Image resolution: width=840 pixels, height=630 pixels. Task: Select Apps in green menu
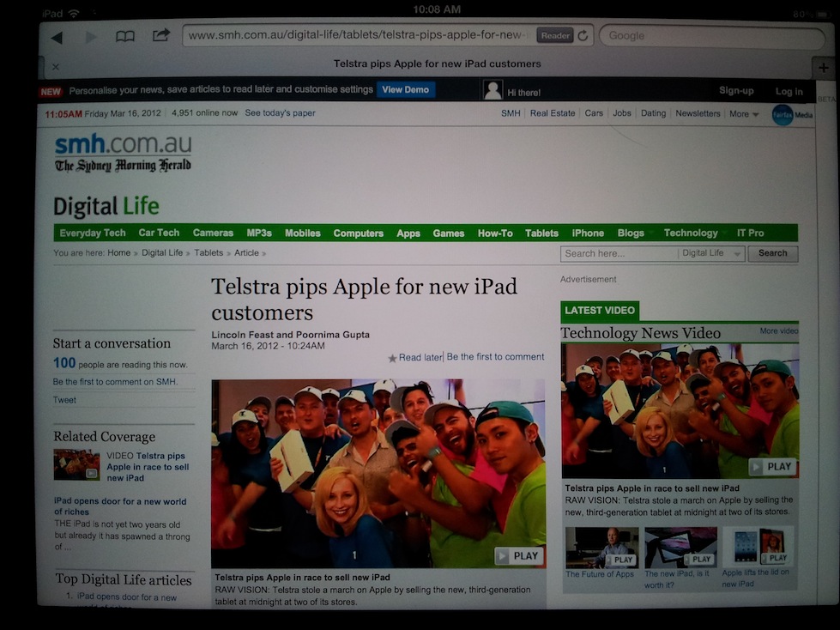(x=408, y=233)
